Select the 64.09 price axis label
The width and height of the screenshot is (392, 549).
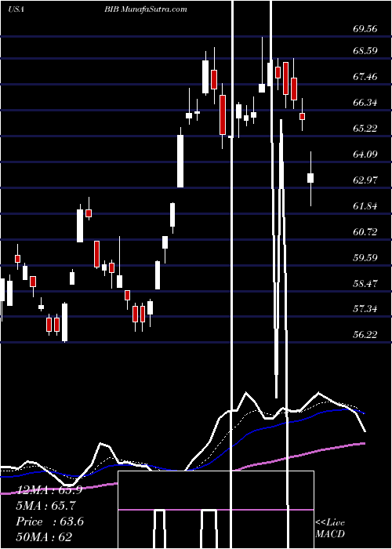coord(365,154)
